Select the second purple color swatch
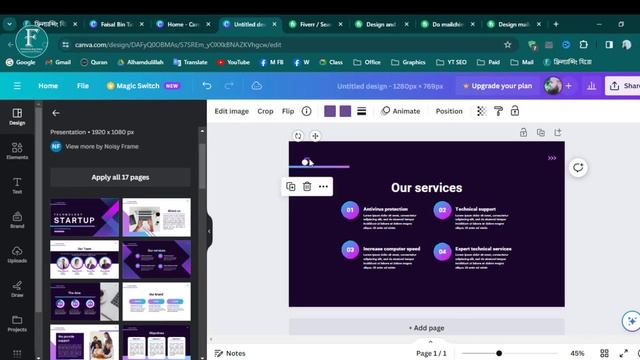 coord(345,111)
